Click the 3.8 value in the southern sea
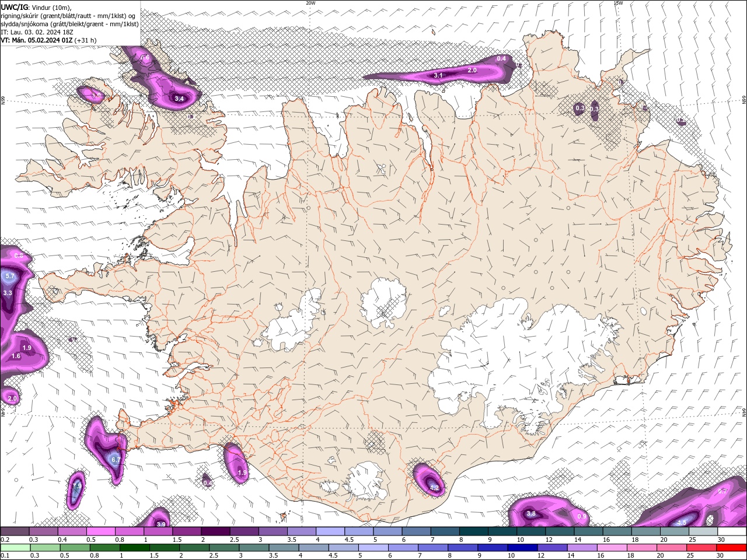This screenshot has height=560, width=747. pos(531,514)
